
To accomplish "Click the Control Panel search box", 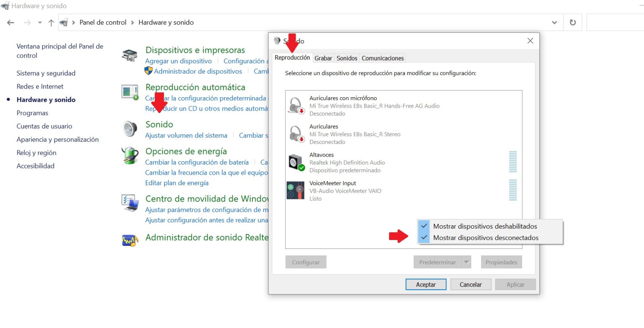I will [x=615, y=23].
